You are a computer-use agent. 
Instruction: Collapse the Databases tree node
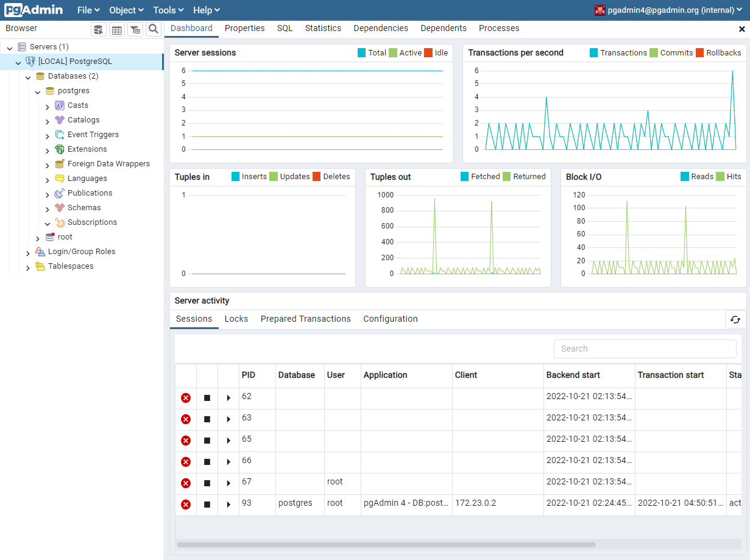pyautogui.click(x=28, y=76)
